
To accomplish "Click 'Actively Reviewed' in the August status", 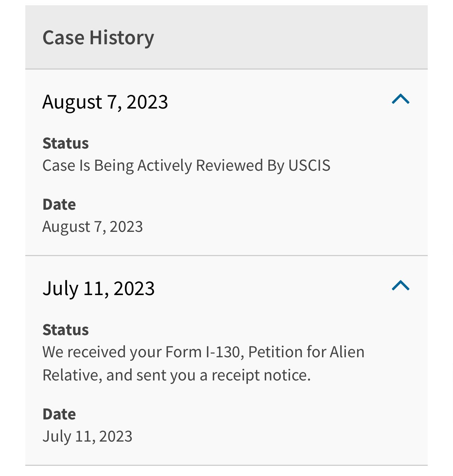I will 200,165.
